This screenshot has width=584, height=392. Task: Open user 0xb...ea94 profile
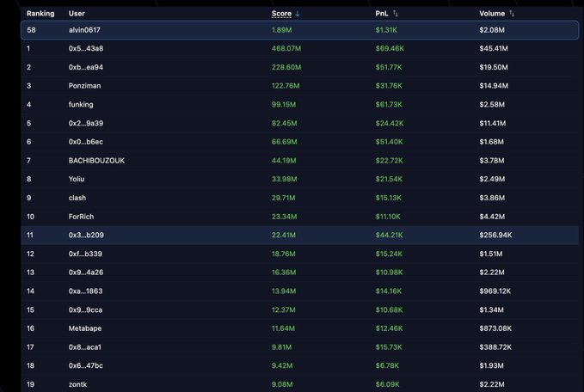pos(86,67)
